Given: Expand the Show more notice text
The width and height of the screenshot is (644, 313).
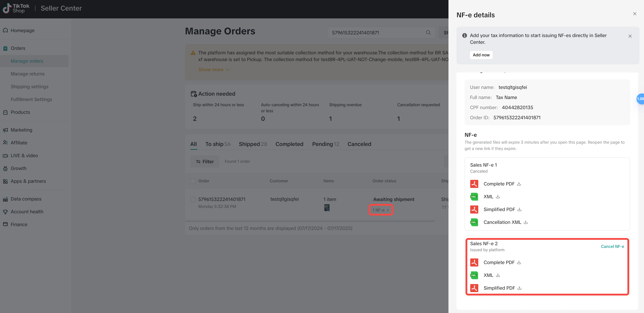Looking at the screenshot, I should (214, 70).
